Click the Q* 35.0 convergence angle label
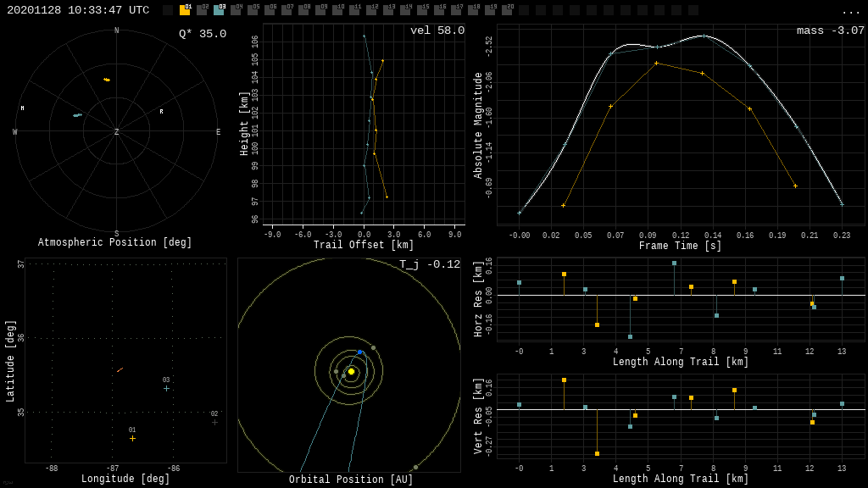 tap(202, 34)
